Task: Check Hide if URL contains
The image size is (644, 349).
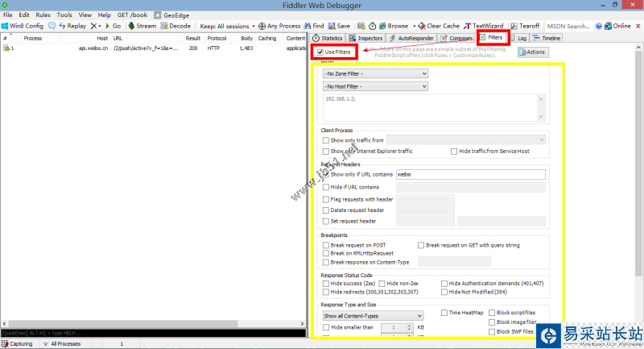Action: [x=326, y=187]
